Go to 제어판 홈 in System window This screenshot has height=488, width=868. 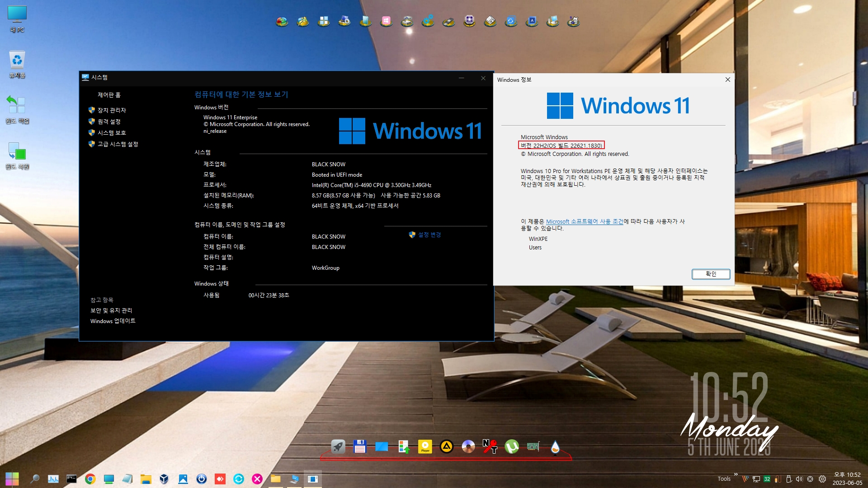(x=109, y=95)
